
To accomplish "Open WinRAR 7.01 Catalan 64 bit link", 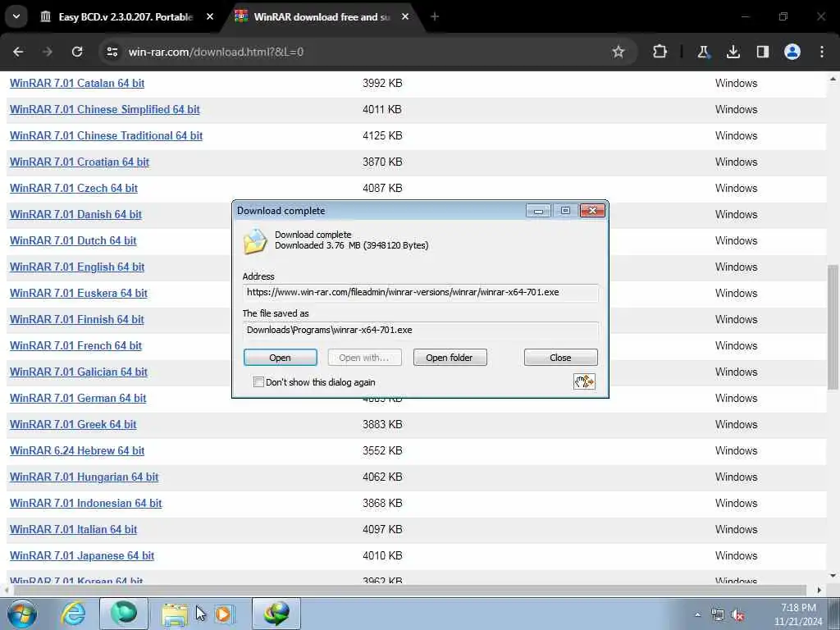I will (77, 83).
